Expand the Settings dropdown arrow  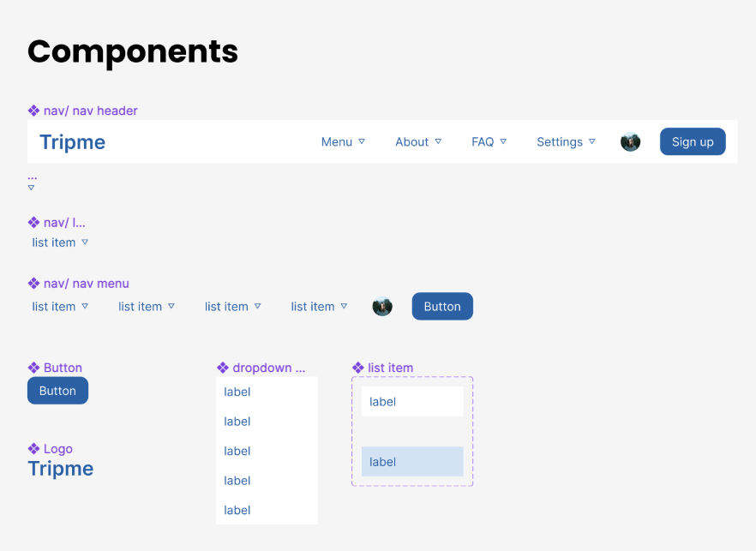[x=591, y=141]
